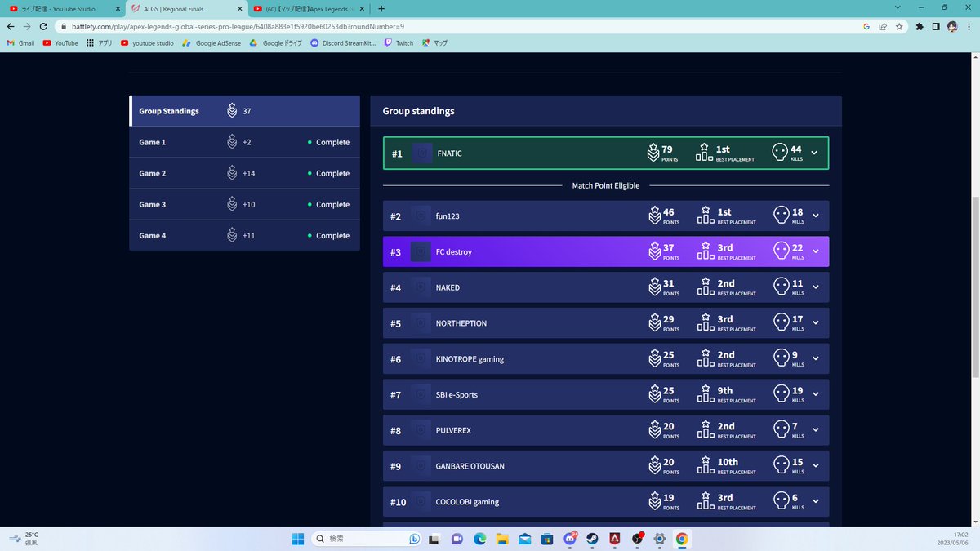The width and height of the screenshot is (980, 551).
Task: Open Discord from the taskbar
Action: pos(569,539)
